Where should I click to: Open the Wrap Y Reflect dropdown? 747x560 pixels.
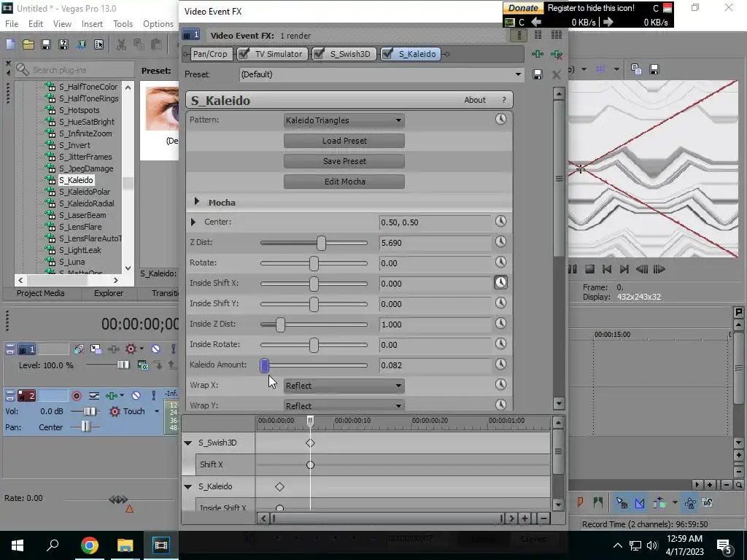(x=344, y=405)
